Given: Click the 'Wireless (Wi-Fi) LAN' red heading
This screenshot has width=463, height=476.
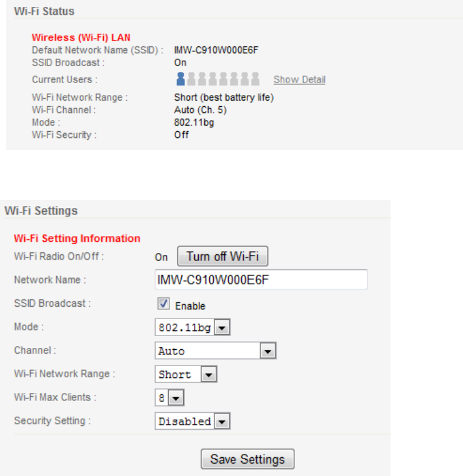Looking at the screenshot, I should (81, 37).
